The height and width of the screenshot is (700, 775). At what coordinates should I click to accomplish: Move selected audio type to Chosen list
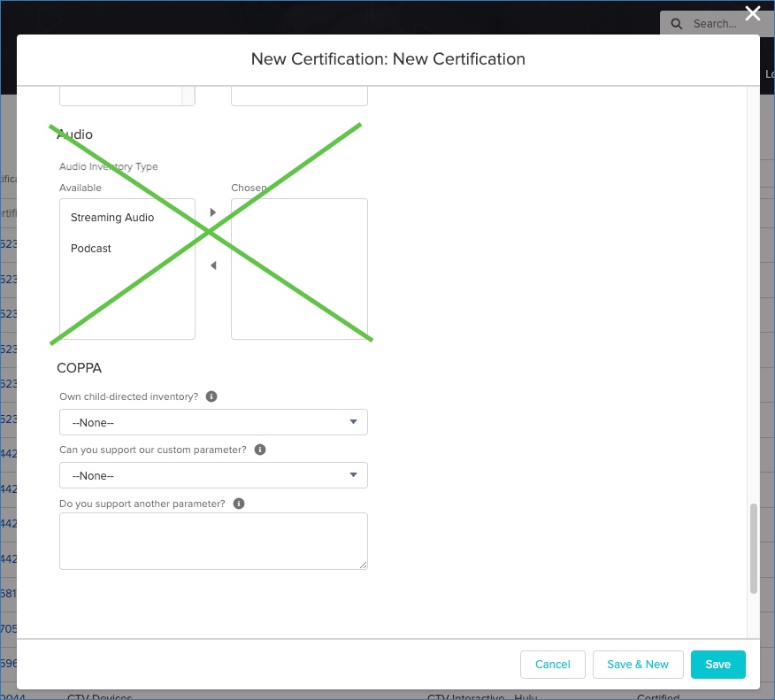(x=212, y=212)
